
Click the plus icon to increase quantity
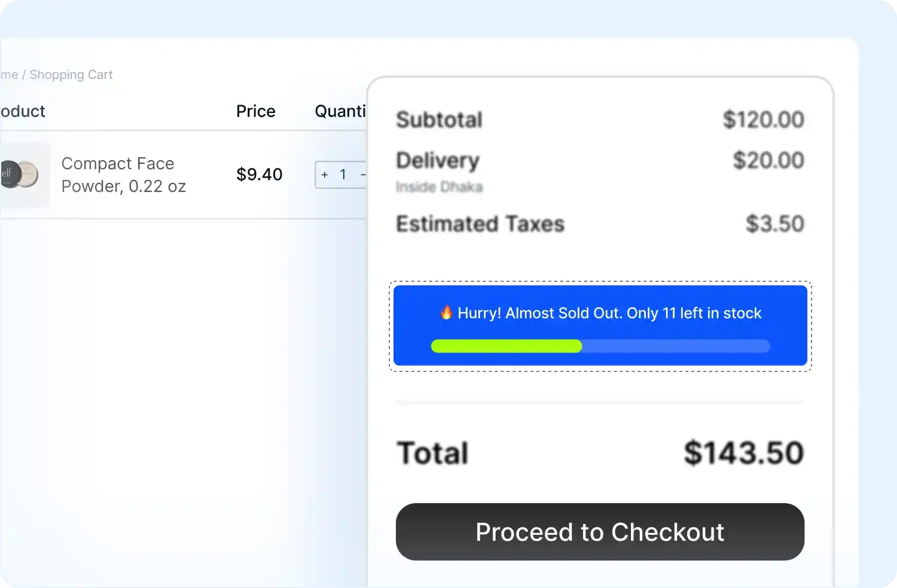click(x=325, y=174)
